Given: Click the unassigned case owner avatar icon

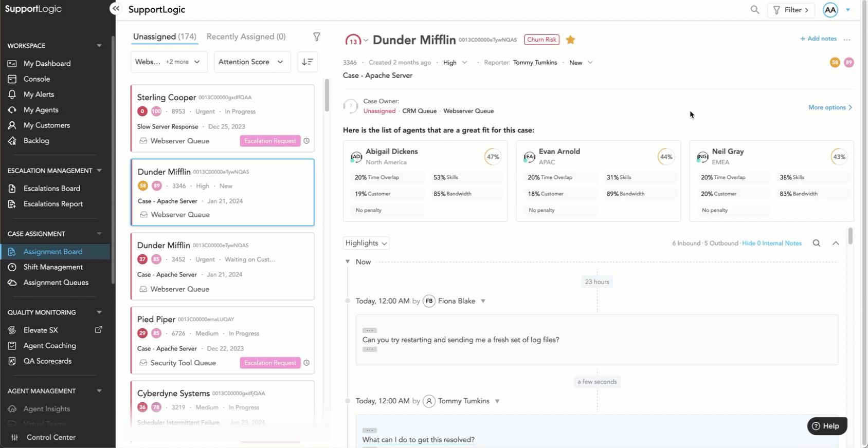Looking at the screenshot, I should tap(350, 106).
